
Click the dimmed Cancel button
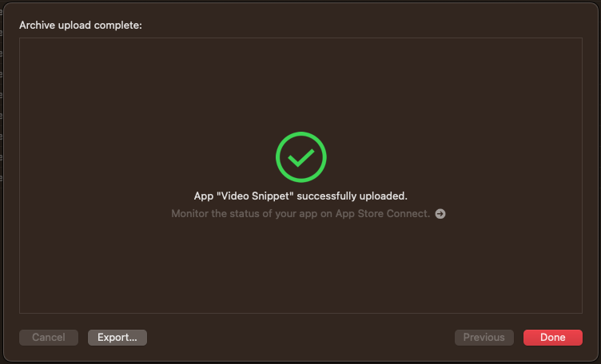pyautogui.click(x=49, y=337)
